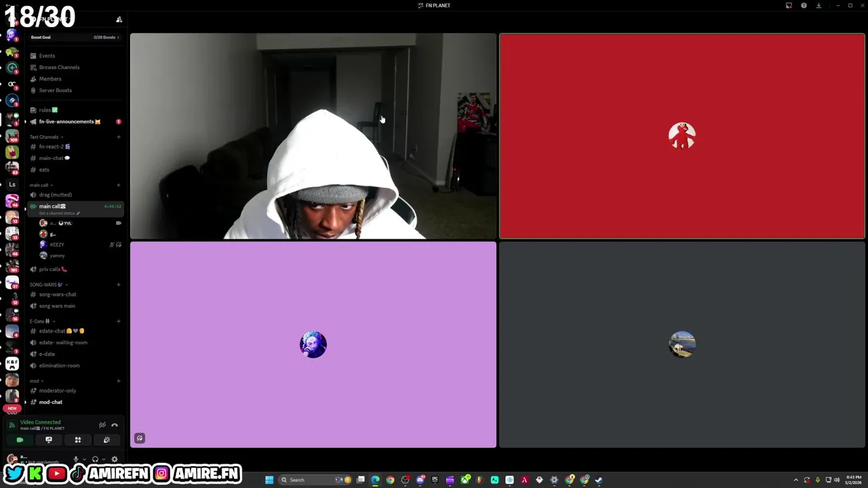
Task: Set a channel status link
Action: tap(59, 213)
